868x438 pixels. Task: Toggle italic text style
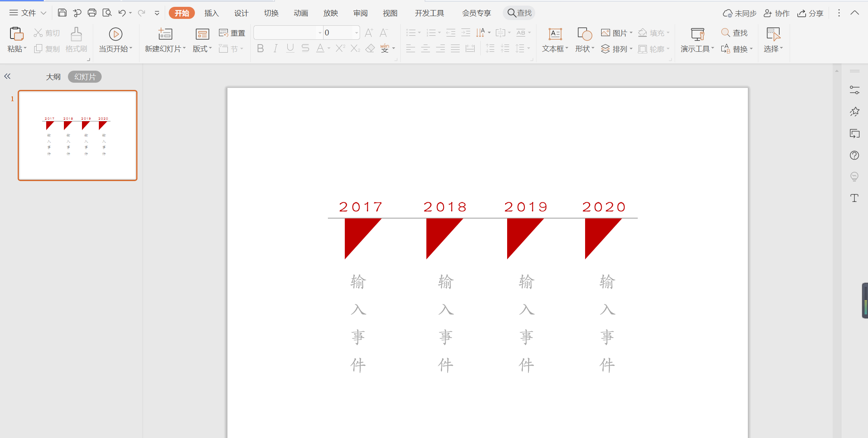pyautogui.click(x=275, y=48)
